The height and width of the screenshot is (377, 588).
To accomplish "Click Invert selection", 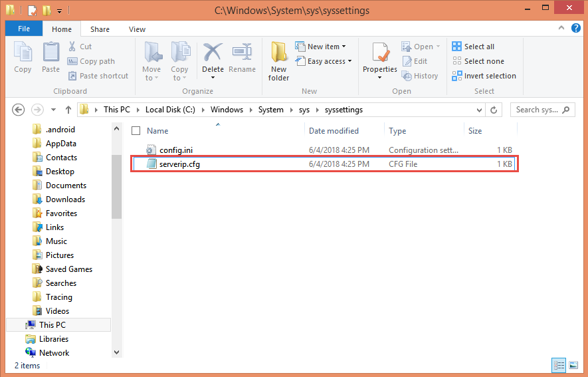I will tap(484, 76).
